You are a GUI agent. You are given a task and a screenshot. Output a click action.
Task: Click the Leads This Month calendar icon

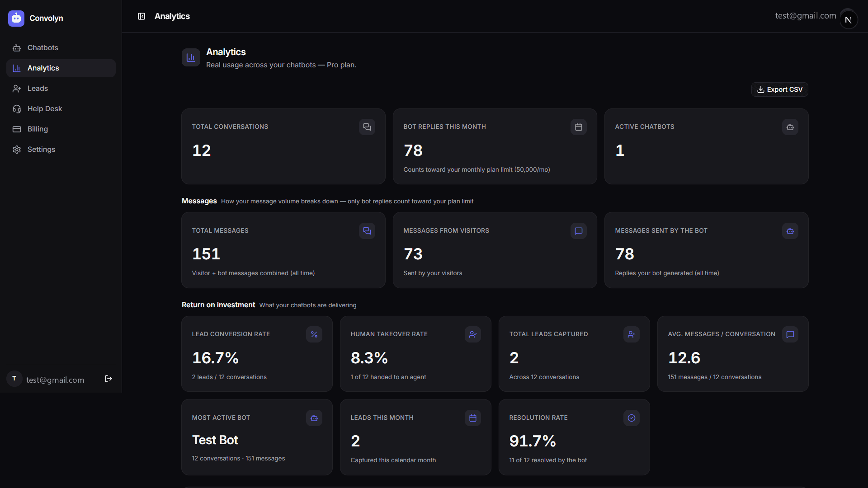(473, 418)
